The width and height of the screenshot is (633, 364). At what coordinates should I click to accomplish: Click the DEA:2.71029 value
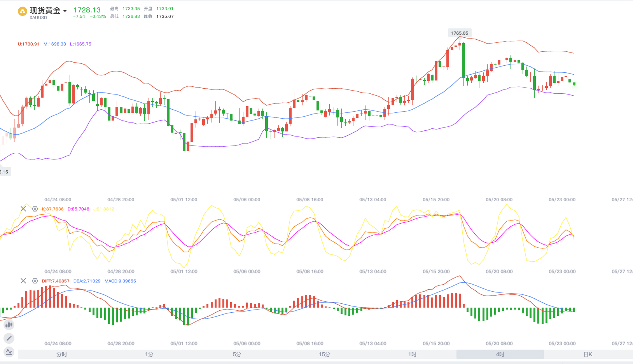tap(87, 281)
